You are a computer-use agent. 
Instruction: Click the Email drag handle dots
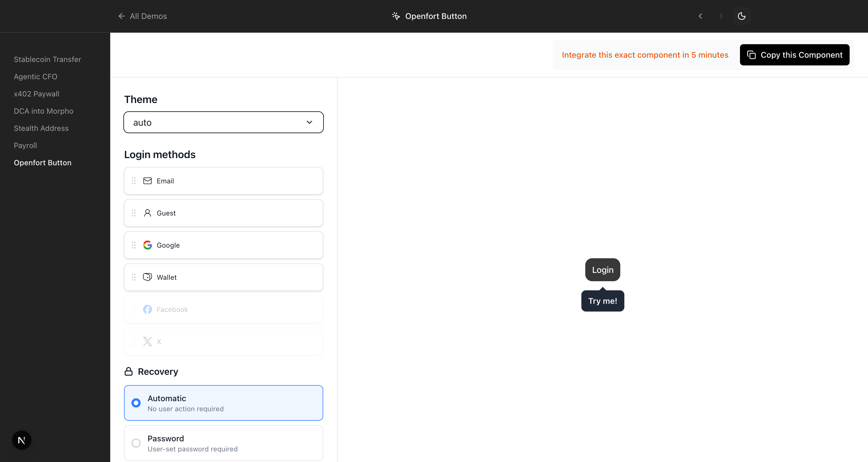[x=134, y=181]
